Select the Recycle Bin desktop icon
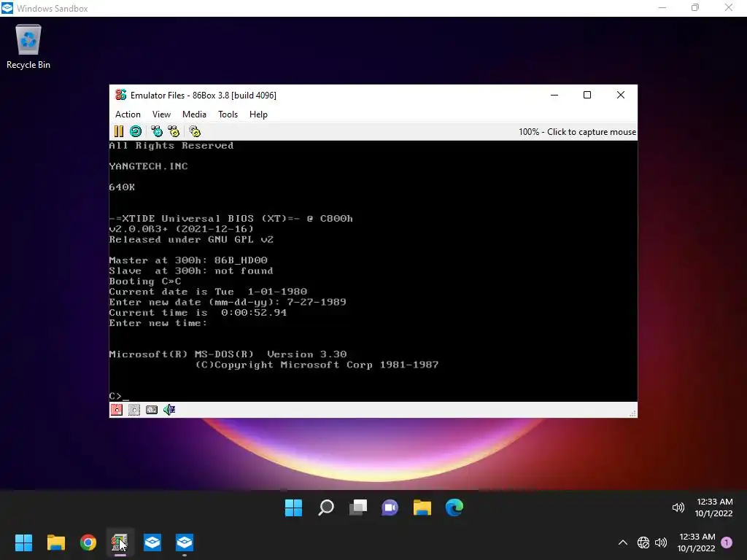This screenshot has width=747, height=560. click(x=28, y=47)
